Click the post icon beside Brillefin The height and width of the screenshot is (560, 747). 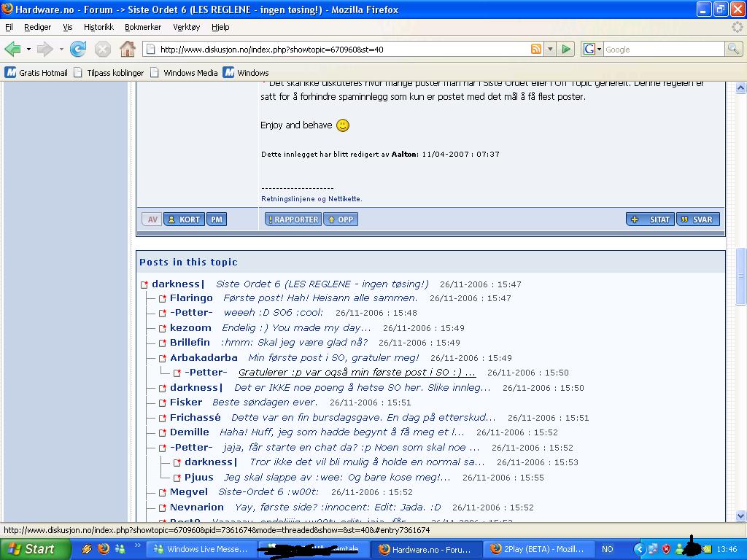163,343
